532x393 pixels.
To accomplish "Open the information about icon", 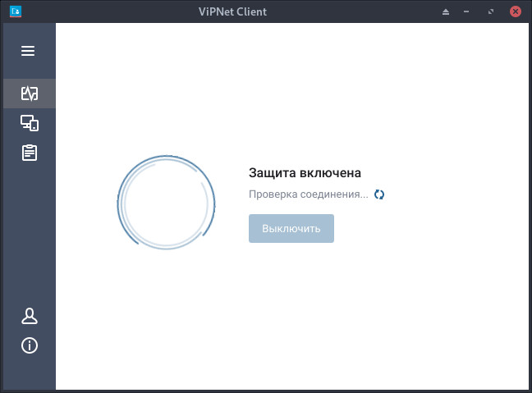I will point(30,345).
